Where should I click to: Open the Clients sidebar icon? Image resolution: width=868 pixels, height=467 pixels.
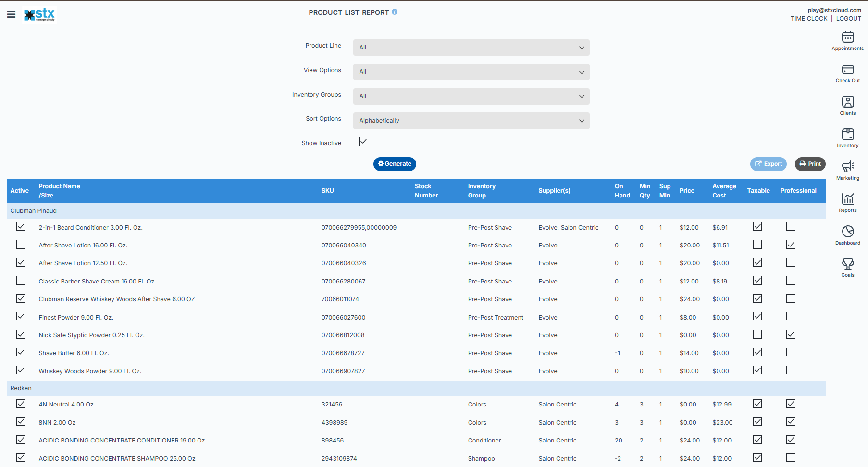click(x=848, y=102)
